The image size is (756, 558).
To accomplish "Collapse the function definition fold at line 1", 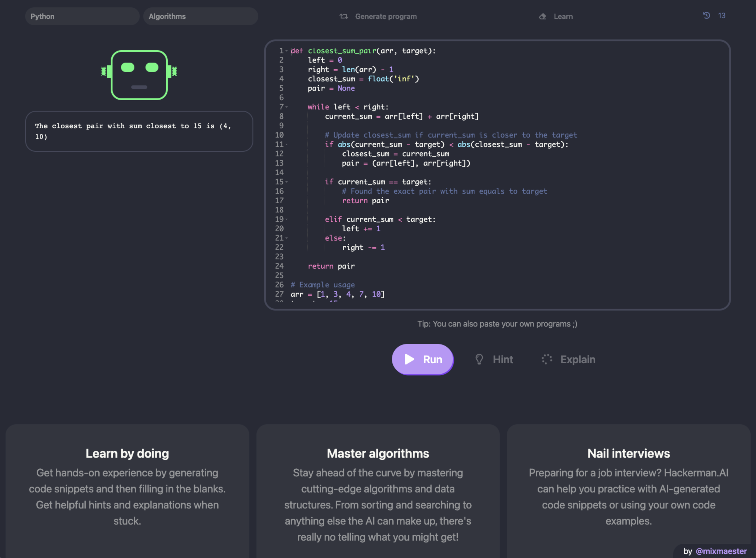I will click(x=287, y=51).
